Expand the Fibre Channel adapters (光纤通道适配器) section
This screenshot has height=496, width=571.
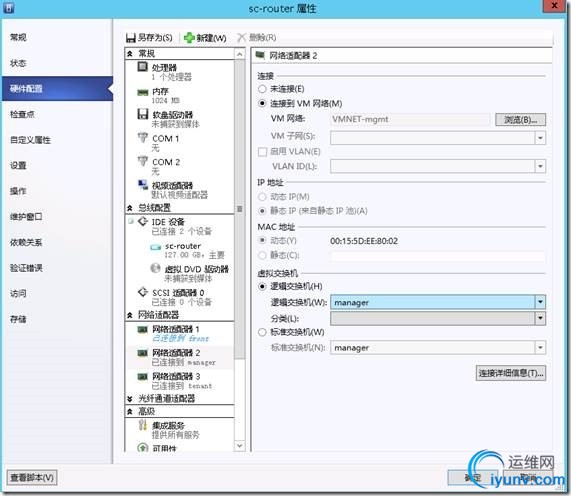130,399
